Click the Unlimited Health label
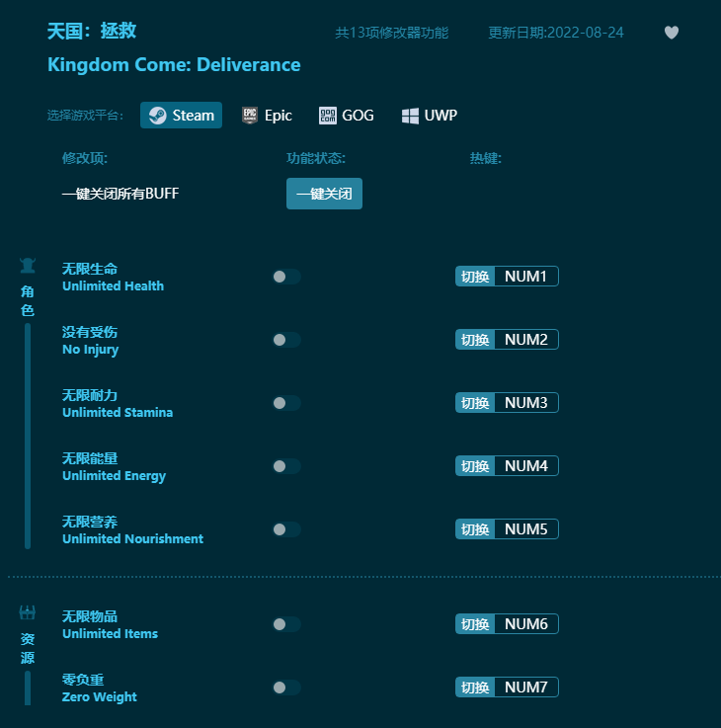 point(114,286)
